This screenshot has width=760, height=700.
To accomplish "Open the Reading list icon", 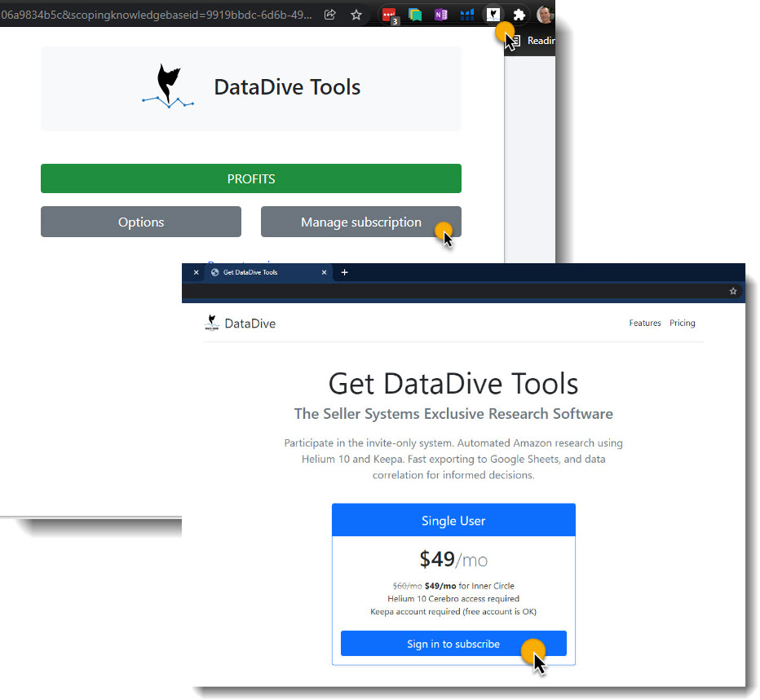I will pyautogui.click(x=515, y=41).
